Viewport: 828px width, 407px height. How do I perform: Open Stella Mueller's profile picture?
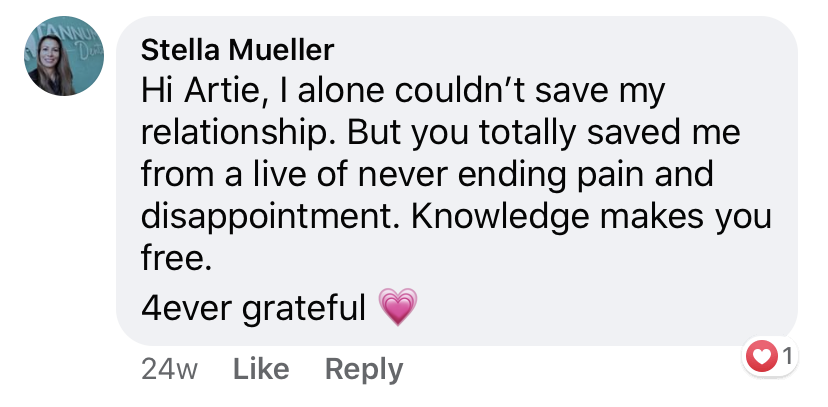click(64, 57)
